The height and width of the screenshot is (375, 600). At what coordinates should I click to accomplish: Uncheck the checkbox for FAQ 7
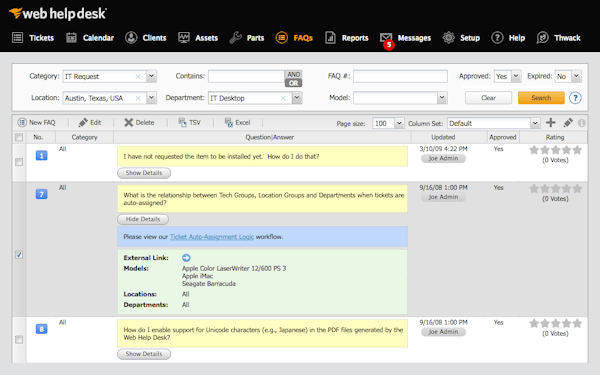click(19, 255)
